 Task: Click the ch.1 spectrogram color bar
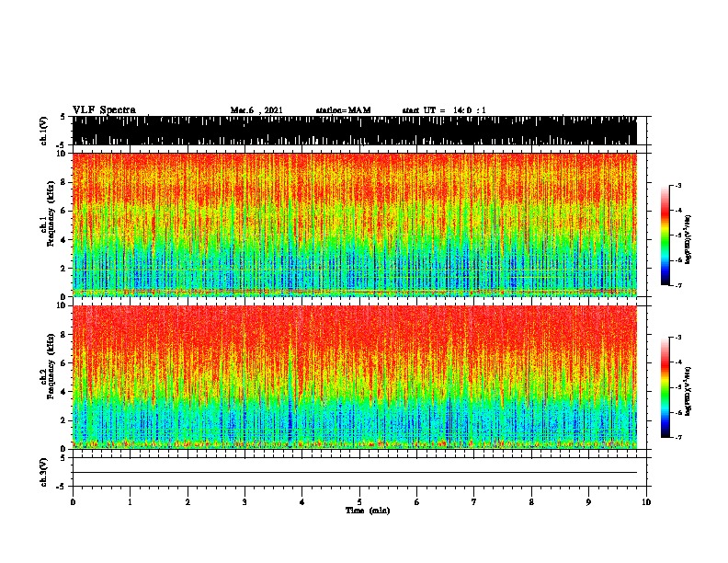click(x=665, y=236)
